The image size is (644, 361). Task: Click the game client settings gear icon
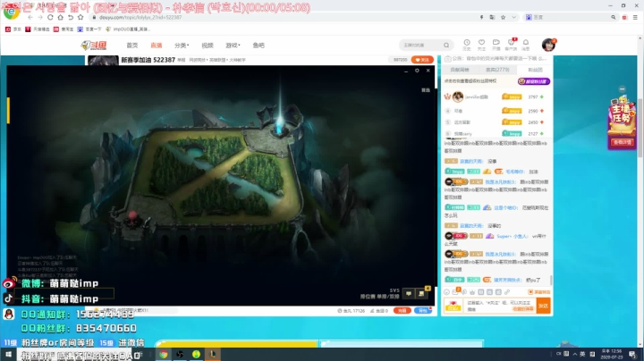(x=417, y=71)
